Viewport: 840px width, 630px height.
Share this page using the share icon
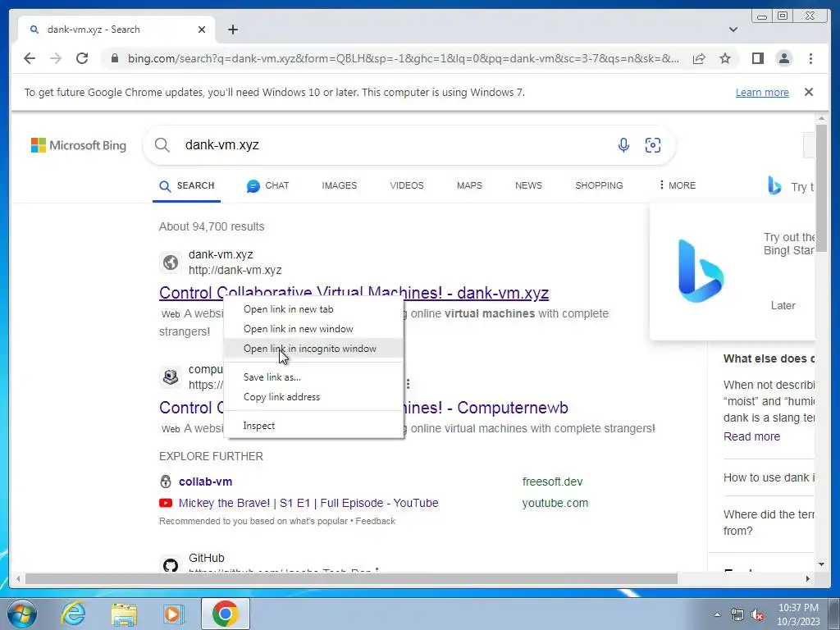click(699, 58)
